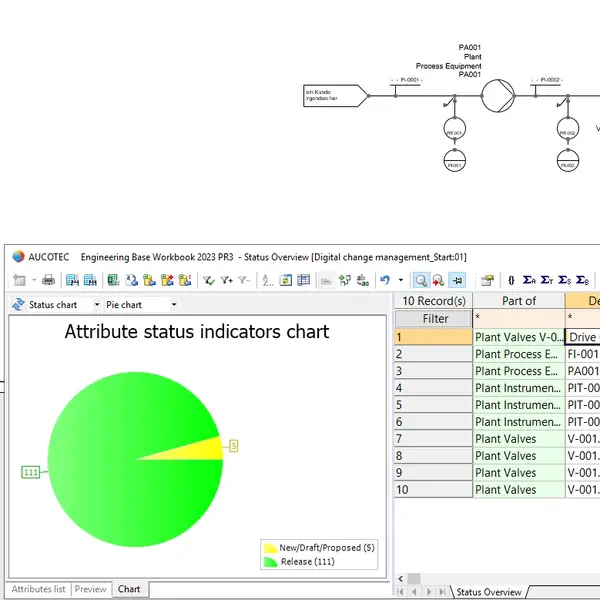Click the curly braces icon
This screenshot has width=600, height=600.
point(511,281)
